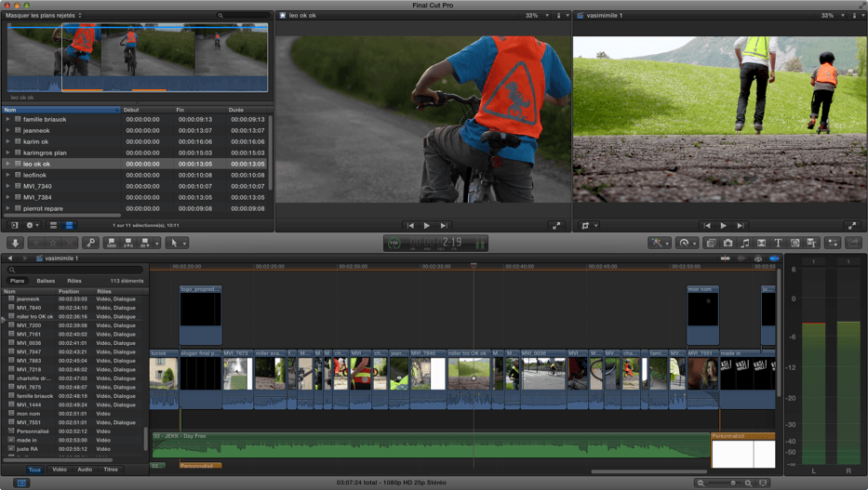
Task: Mark the clip as favorite with the green star
Action: coord(36,243)
